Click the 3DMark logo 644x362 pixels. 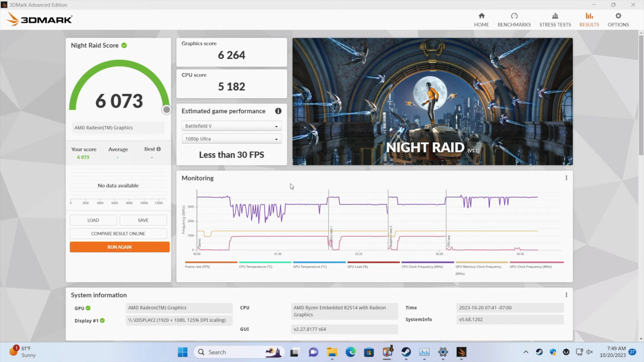39,19
